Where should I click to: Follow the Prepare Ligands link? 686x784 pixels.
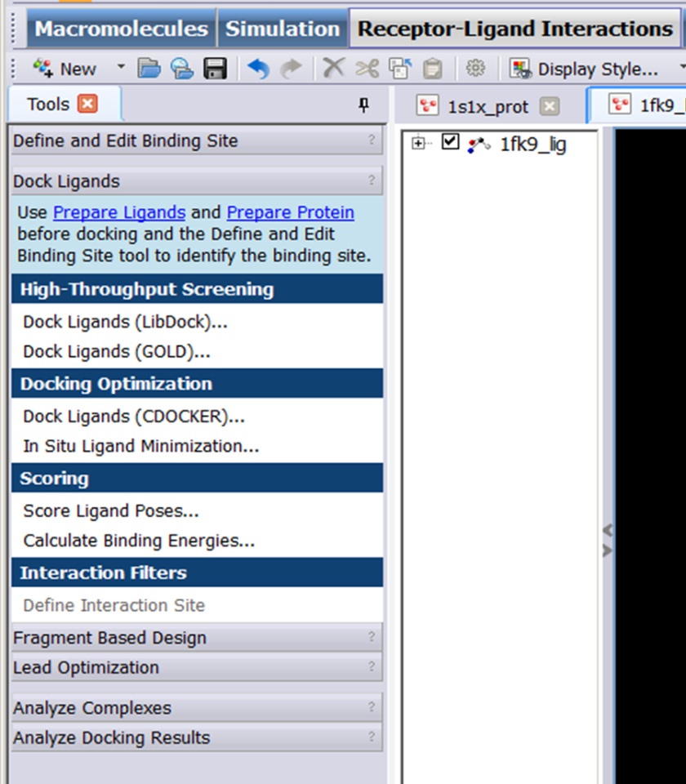point(119,212)
